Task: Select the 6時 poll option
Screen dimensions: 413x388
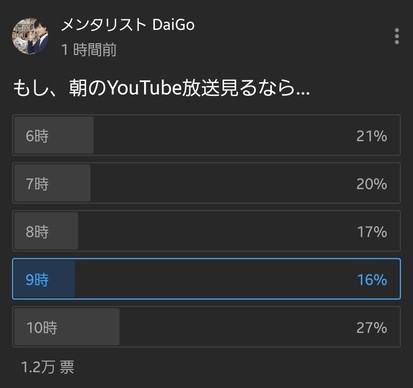Action: coord(206,135)
